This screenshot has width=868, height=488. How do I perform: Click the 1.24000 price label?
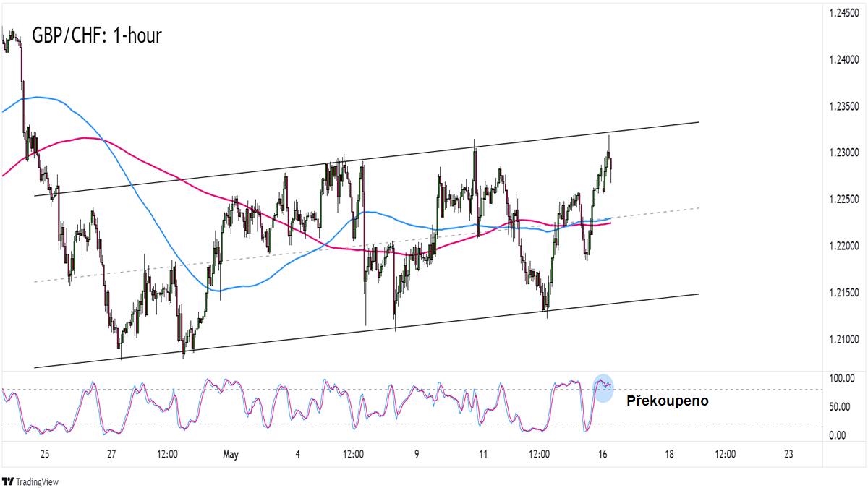click(x=845, y=60)
